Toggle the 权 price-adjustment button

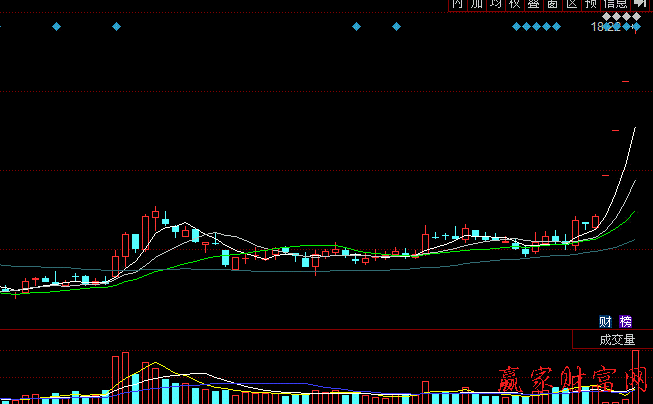coord(515,5)
